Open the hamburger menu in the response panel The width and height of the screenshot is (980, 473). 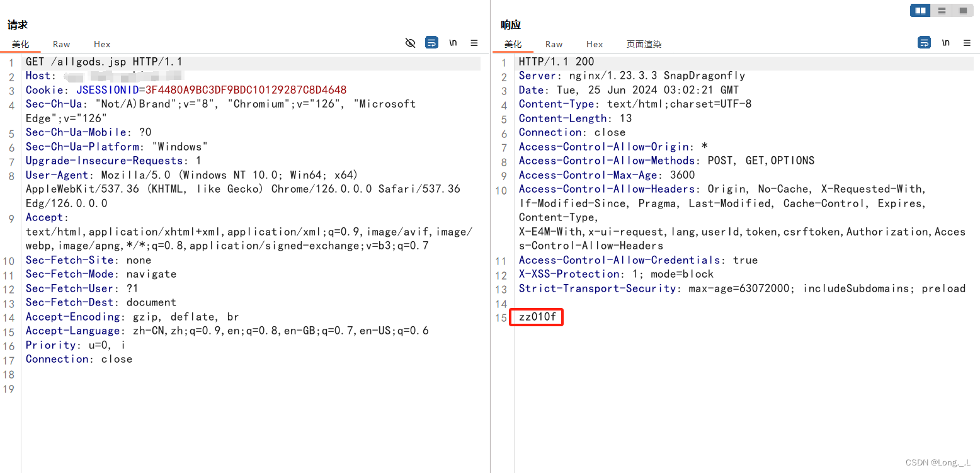pos(967,43)
